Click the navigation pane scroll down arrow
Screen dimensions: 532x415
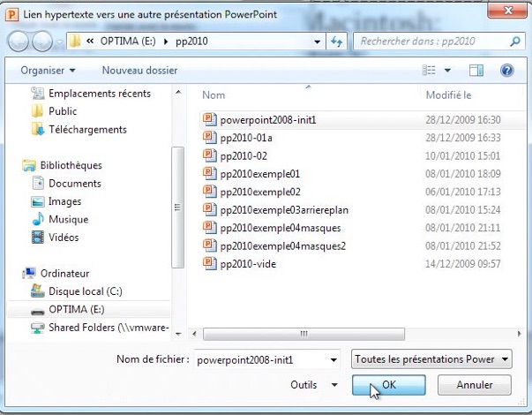tap(178, 334)
